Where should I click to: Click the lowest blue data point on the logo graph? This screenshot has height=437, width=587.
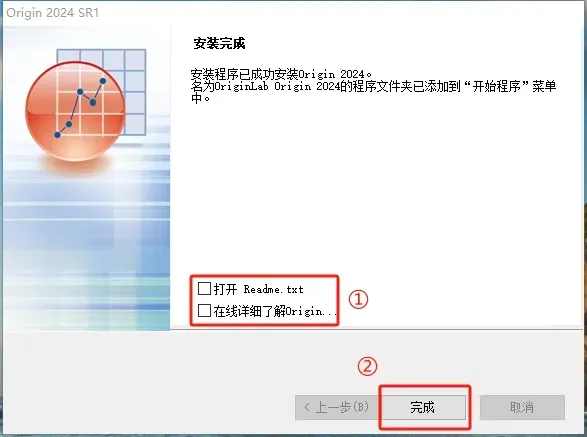(57, 135)
